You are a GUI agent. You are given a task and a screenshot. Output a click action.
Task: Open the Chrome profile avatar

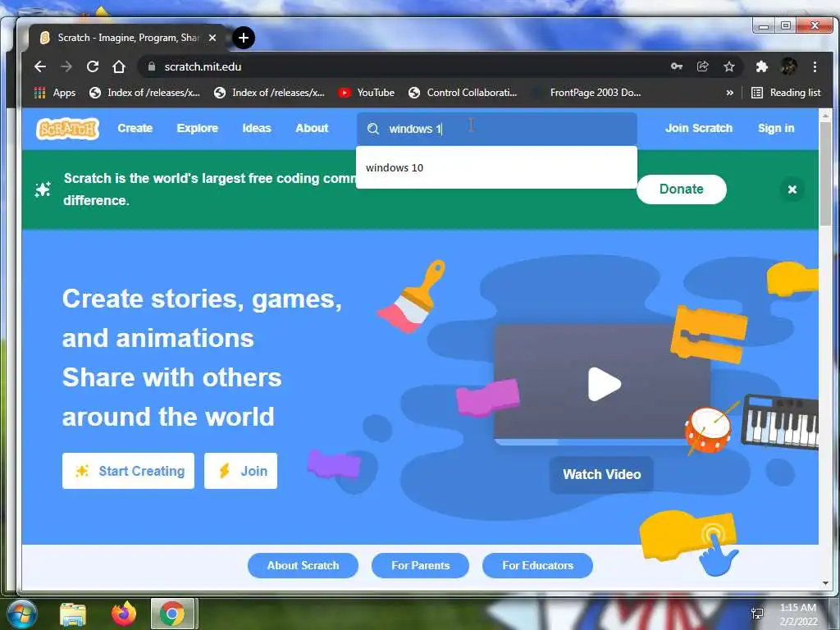click(788, 66)
